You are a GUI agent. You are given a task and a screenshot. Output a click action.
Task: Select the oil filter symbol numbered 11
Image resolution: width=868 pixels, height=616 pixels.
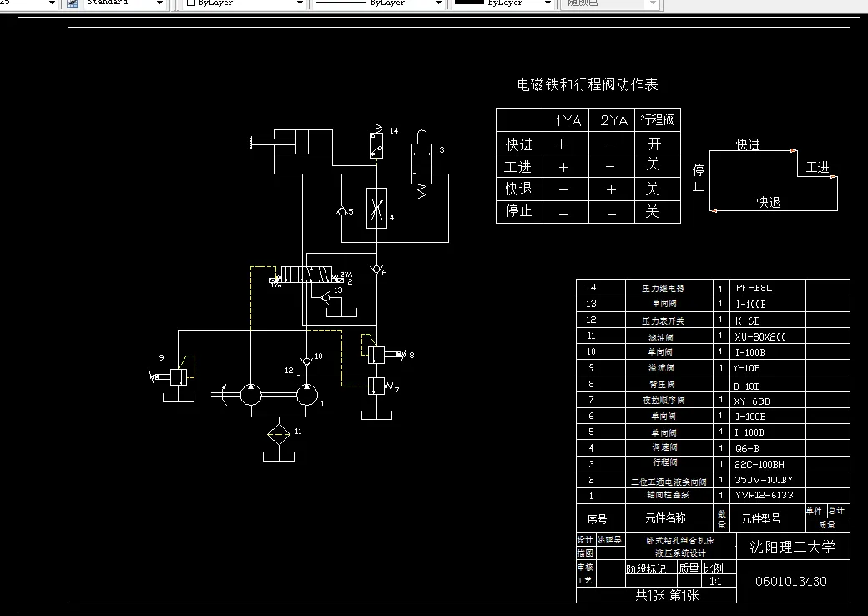click(x=279, y=435)
